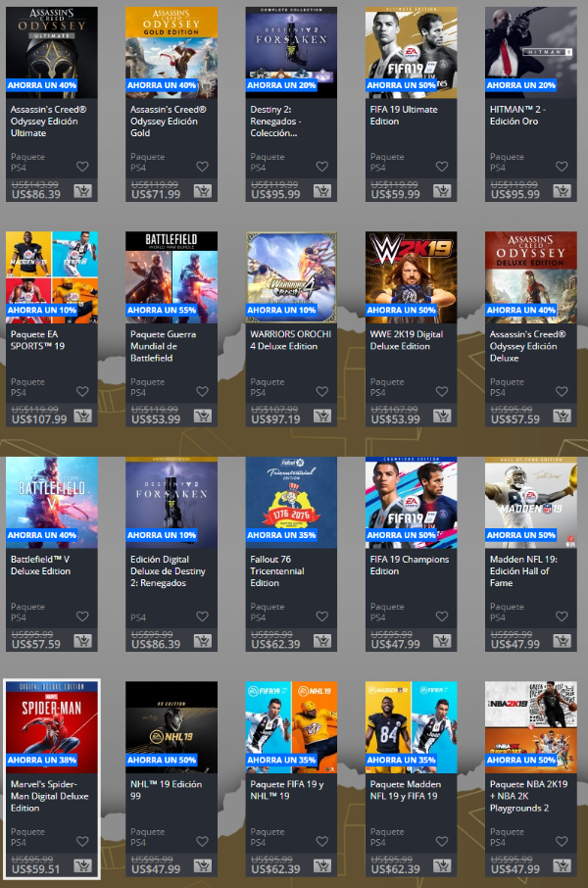This screenshot has height=888, width=588.
Task: Add Assassin's Creed Odyssey Ultimate to cart
Action: click(x=83, y=193)
